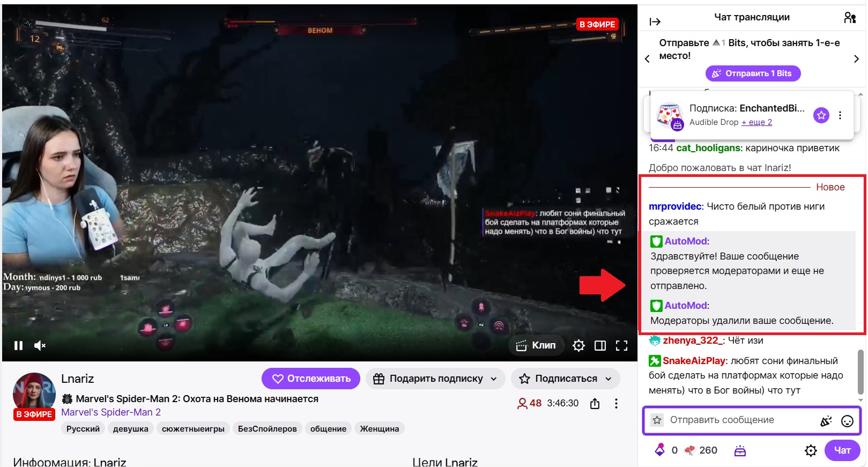
Task: Open the Bits cheer icon in the chat input
Action: tap(826, 421)
